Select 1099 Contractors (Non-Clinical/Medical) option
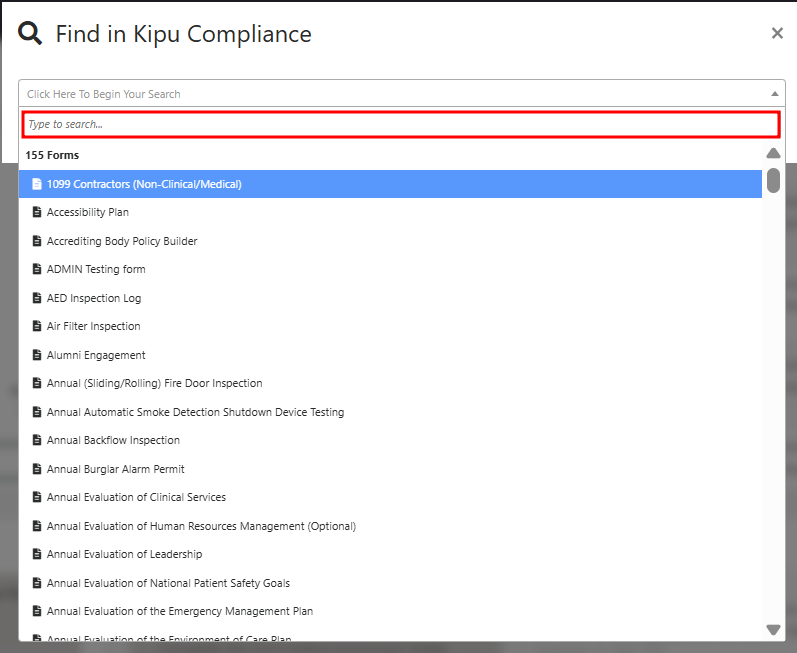 click(x=144, y=184)
